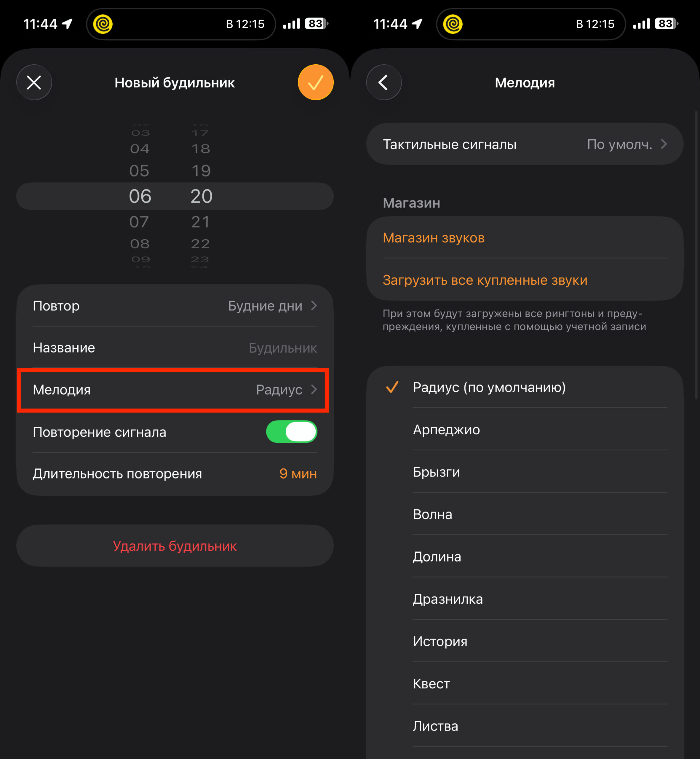Open the Мелодия option showing Радиус
This screenshot has height=759, width=700.
click(x=175, y=390)
